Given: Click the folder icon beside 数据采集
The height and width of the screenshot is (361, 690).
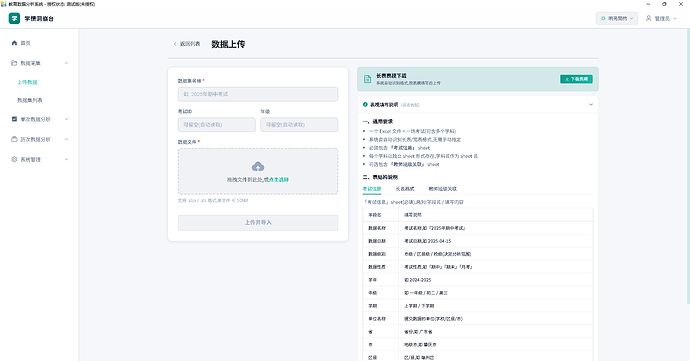Looking at the screenshot, I should [14, 63].
